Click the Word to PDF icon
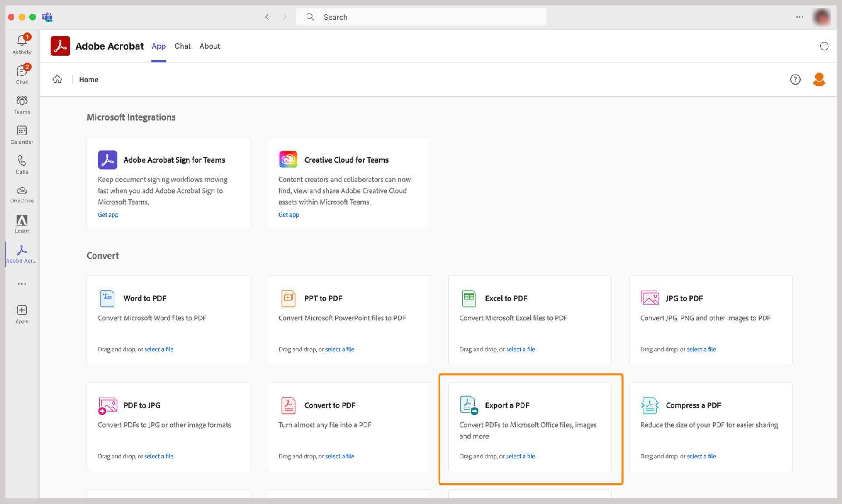 [107, 298]
